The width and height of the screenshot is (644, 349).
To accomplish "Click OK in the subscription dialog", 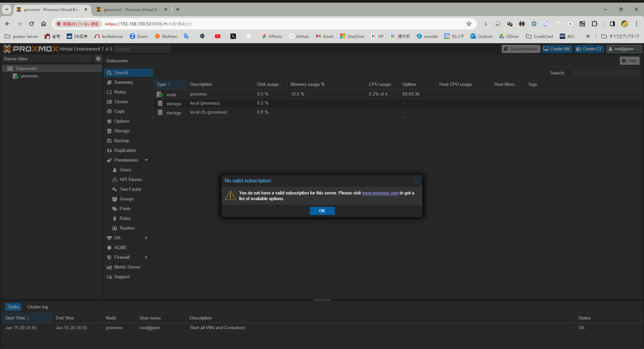I will point(322,211).
